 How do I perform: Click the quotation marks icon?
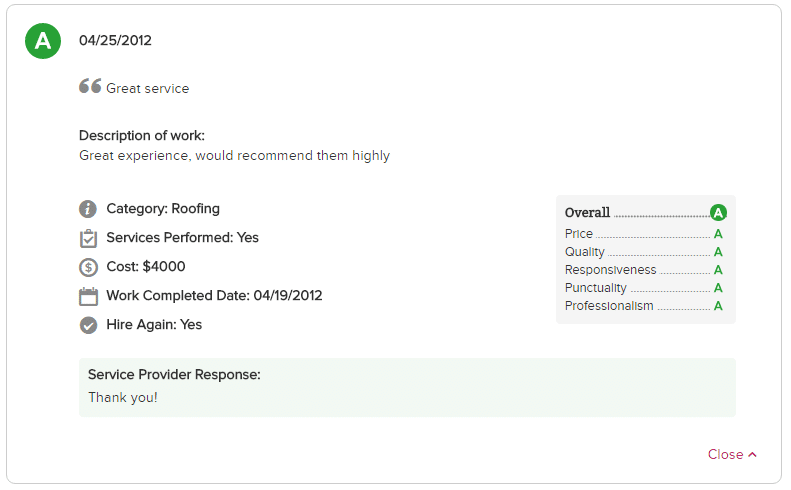click(90, 86)
